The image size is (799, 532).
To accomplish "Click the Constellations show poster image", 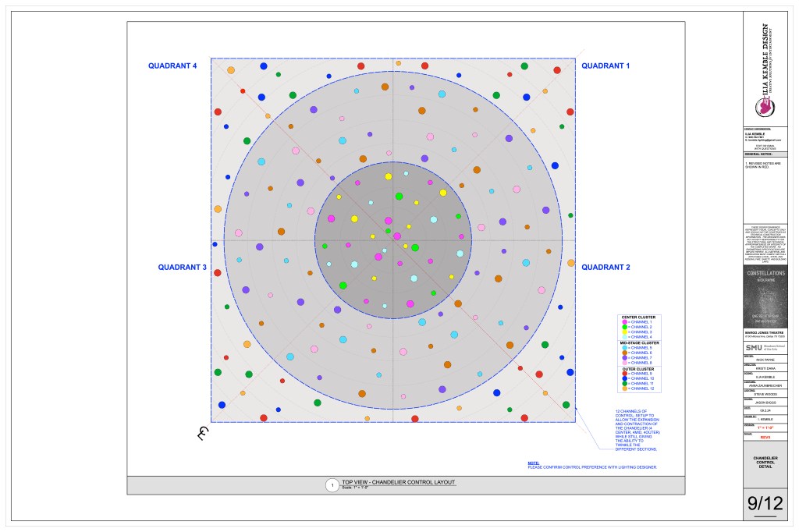I will (x=765, y=297).
